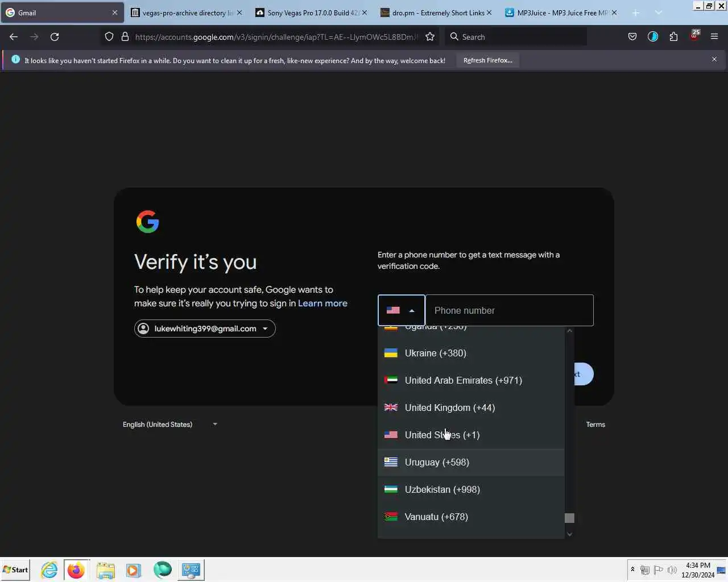Open the tracking protection shield icon

tap(109, 37)
